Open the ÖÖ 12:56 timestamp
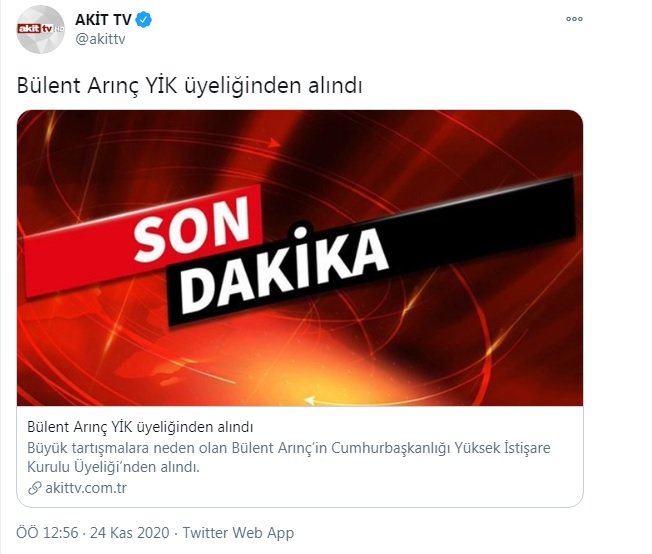The height and width of the screenshot is (554, 652). (47, 533)
